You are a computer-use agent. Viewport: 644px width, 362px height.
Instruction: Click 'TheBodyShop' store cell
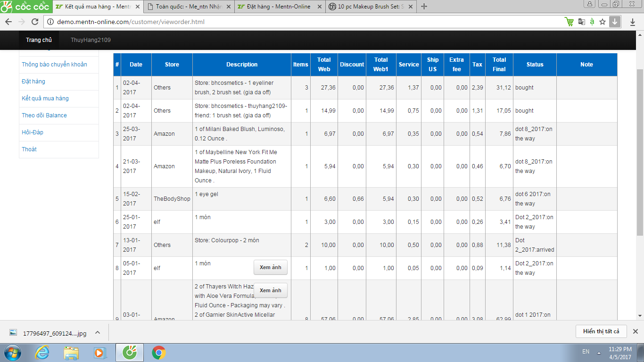[x=172, y=199]
